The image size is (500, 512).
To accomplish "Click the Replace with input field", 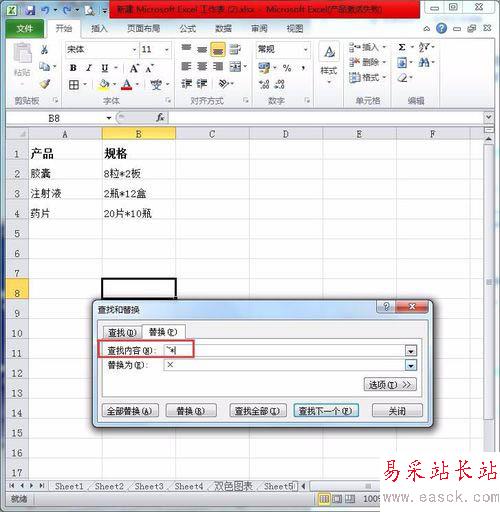I will point(284,365).
